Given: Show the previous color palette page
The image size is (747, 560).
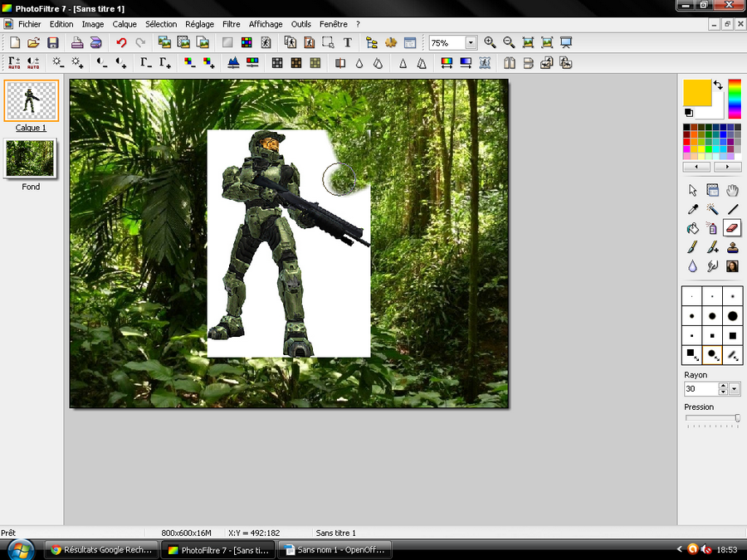Looking at the screenshot, I should [696, 167].
